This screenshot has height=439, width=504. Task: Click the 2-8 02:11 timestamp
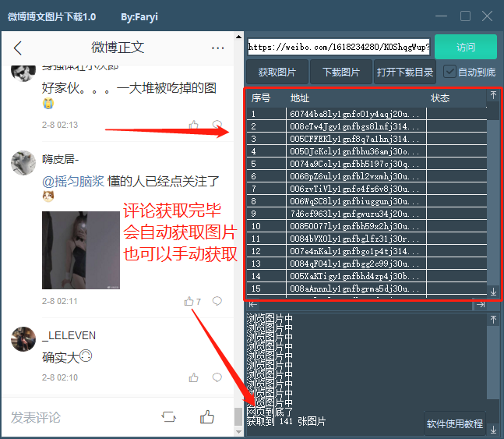[60, 301]
